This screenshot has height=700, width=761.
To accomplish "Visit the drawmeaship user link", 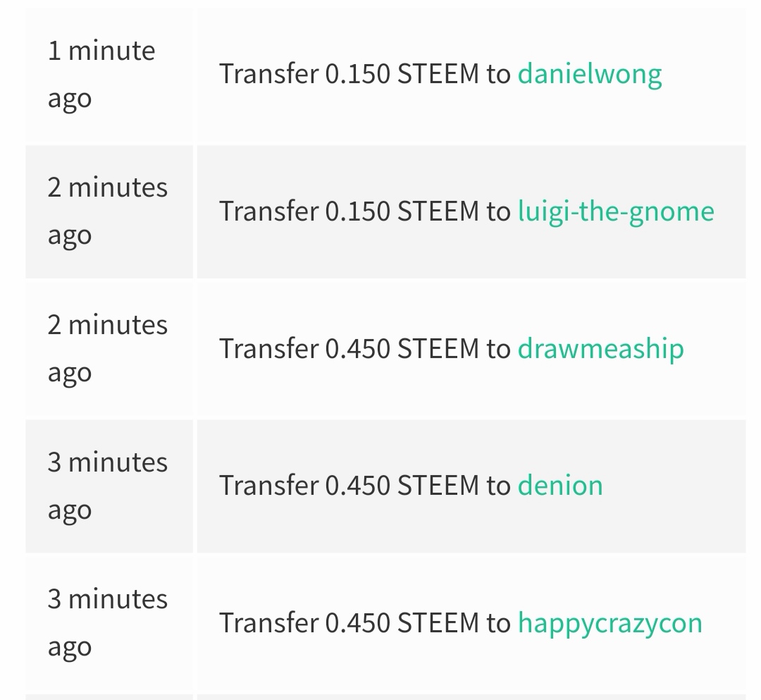I will pos(600,349).
